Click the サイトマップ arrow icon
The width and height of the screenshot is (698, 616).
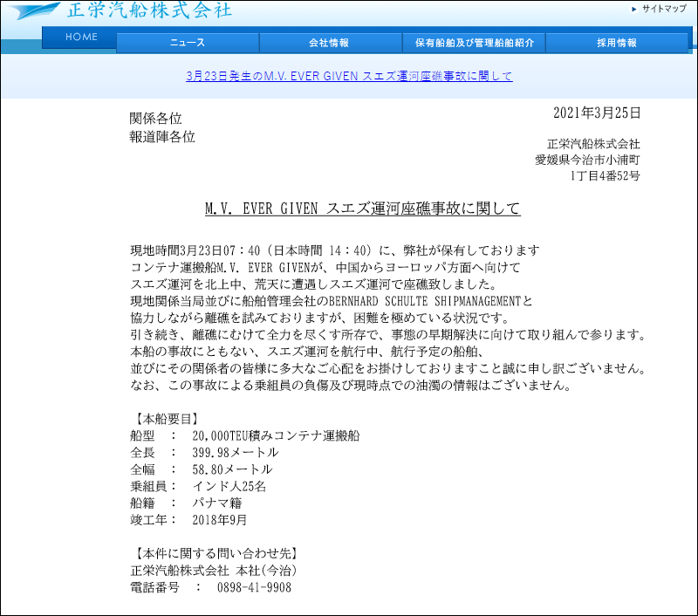[x=634, y=9]
